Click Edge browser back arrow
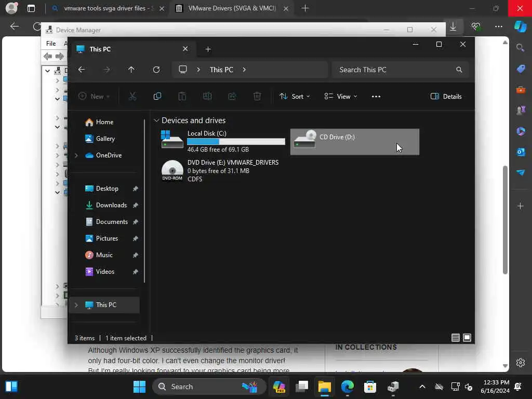The width and height of the screenshot is (532, 399). 15,26
